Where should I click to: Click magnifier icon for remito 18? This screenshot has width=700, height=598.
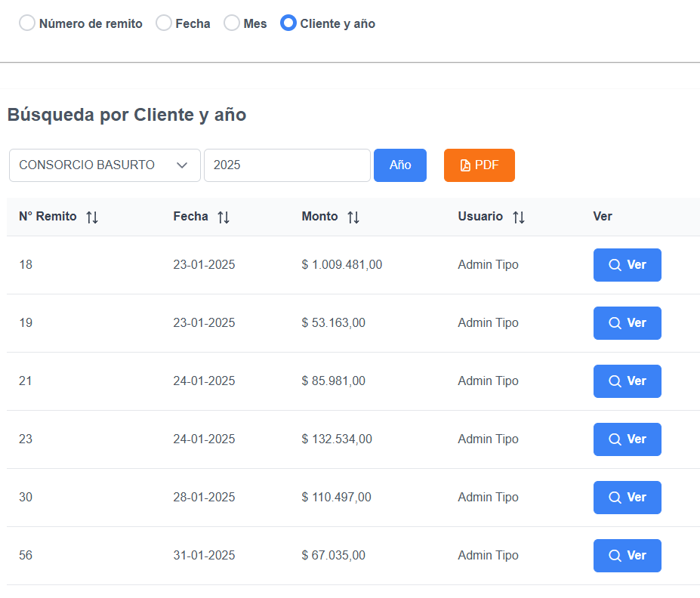click(x=615, y=265)
